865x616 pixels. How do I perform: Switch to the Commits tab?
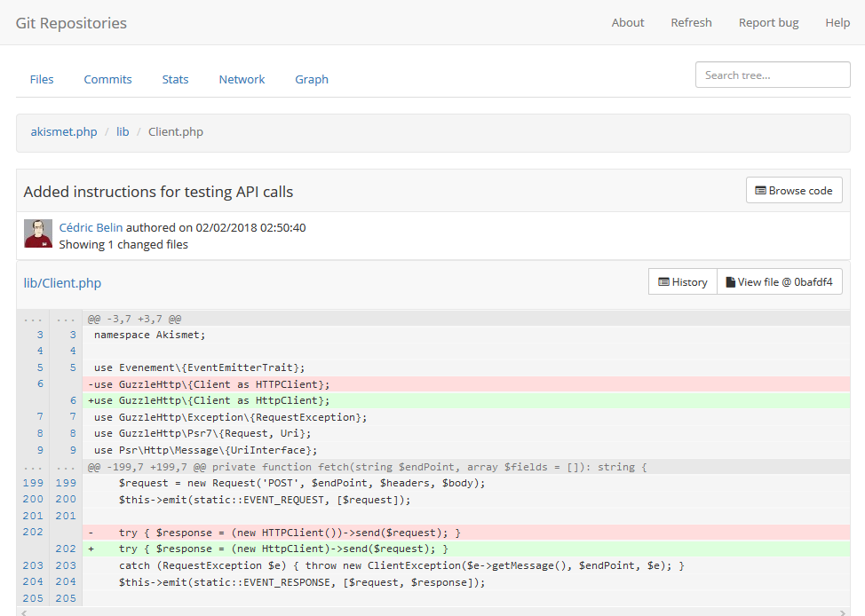107,79
